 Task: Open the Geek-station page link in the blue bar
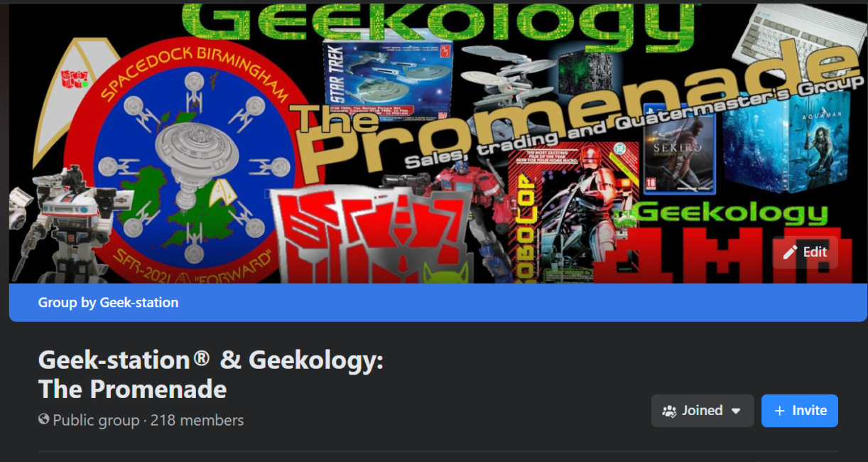coord(139,303)
